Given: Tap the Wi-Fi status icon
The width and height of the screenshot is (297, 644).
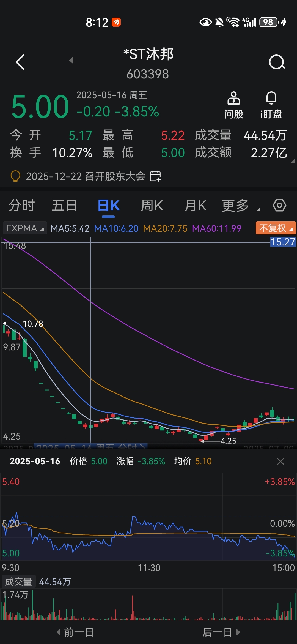Looking at the screenshot, I should pyautogui.click(x=233, y=22).
